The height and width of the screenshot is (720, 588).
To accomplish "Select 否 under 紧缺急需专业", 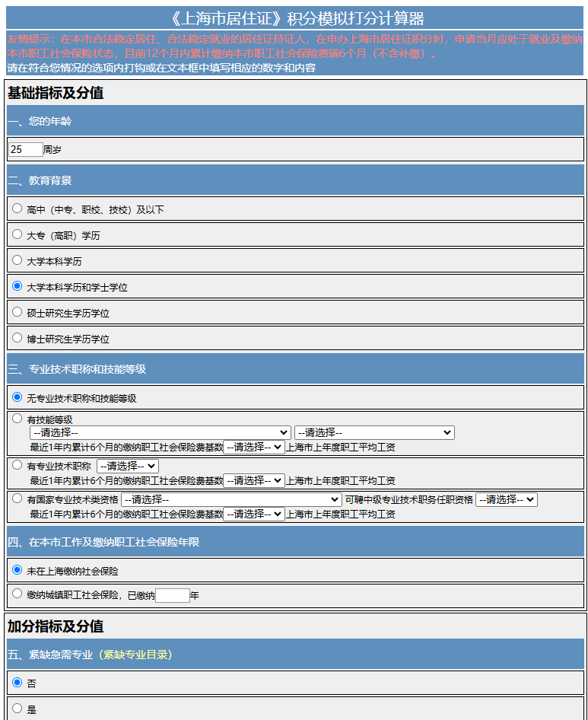I will coord(17,683).
